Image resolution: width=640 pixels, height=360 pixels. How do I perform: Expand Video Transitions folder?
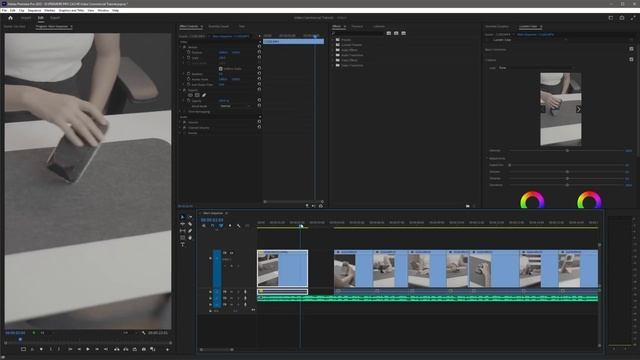coord(333,65)
